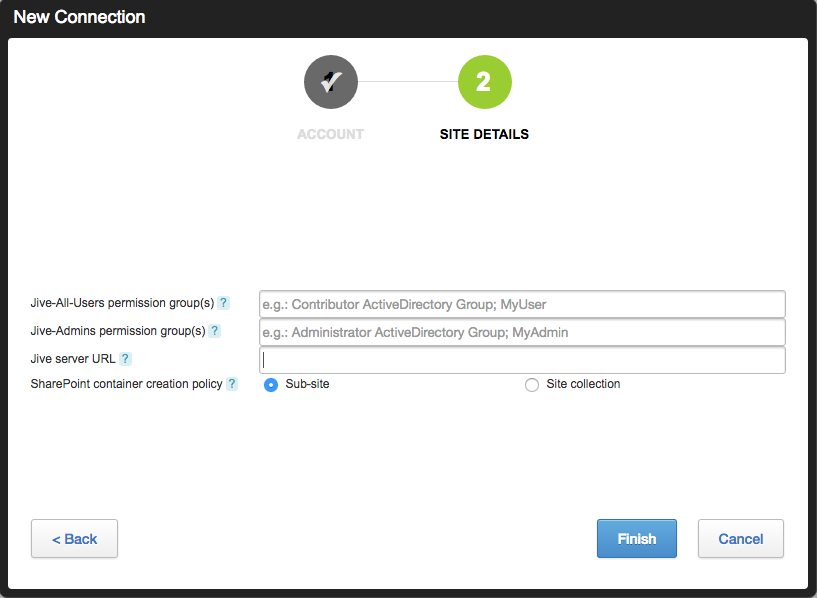
Task: Go to completed Account step circle
Action: pyautogui.click(x=331, y=82)
